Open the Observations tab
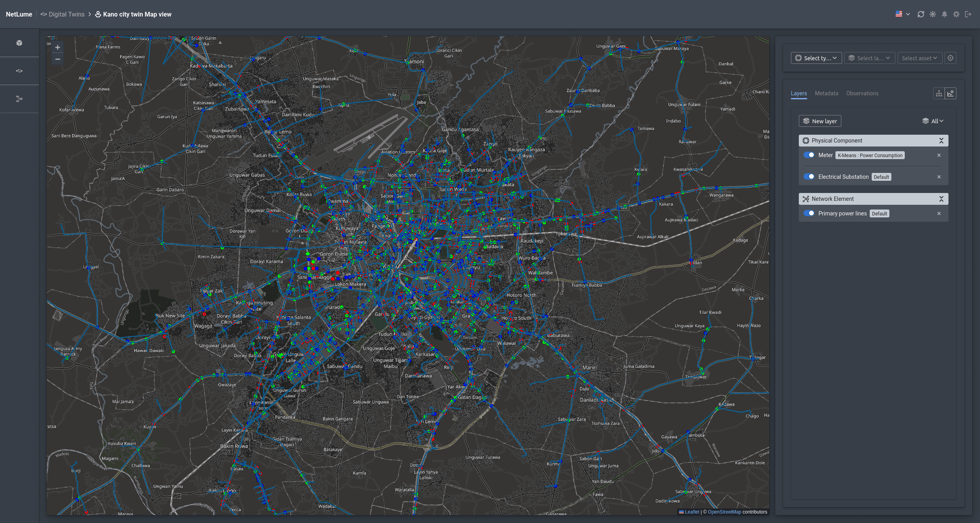 tap(862, 93)
